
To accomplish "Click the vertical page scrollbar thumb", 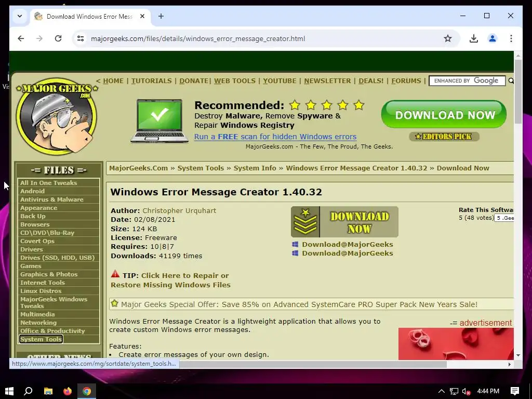I will point(518,91).
